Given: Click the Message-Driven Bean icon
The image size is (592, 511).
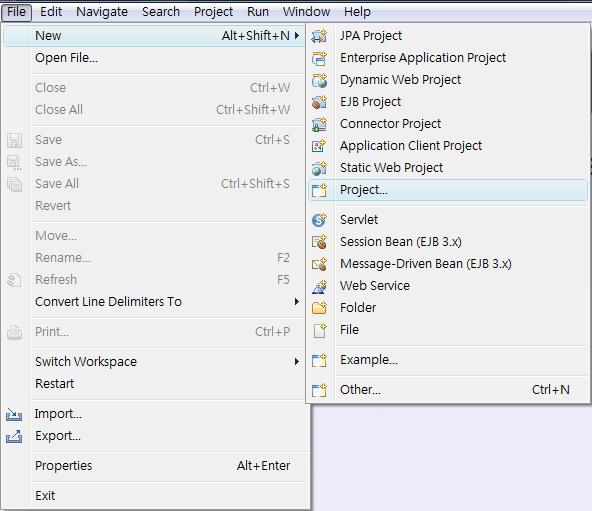Looking at the screenshot, I should (319, 264).
